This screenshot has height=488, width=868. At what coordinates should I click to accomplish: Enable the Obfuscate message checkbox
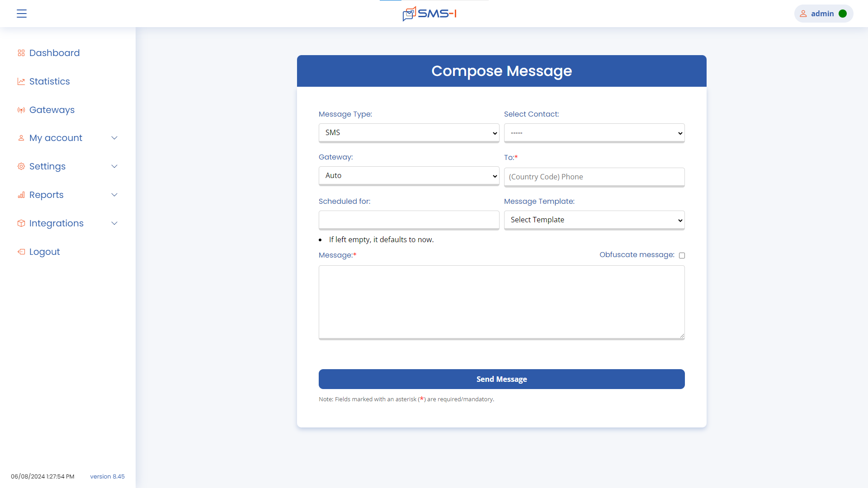pyautogui.click(x=682, y=255)
